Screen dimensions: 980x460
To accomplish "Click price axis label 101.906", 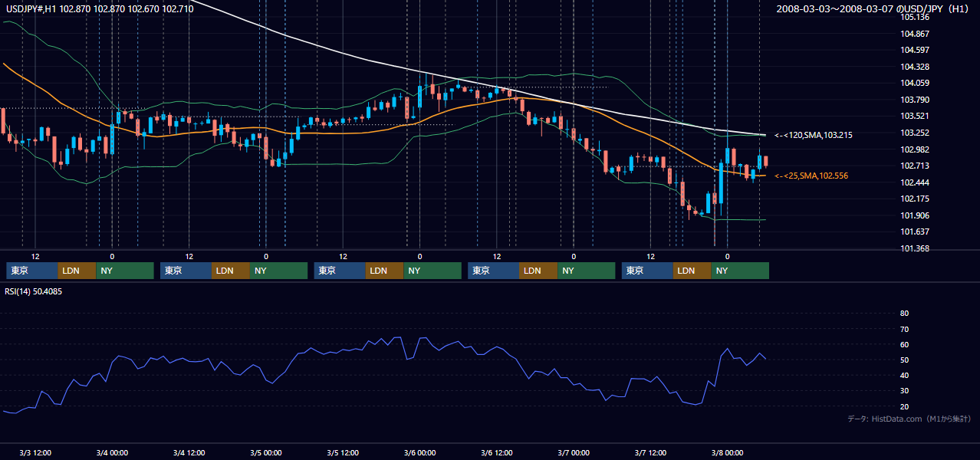I will [x=915, y=215].
